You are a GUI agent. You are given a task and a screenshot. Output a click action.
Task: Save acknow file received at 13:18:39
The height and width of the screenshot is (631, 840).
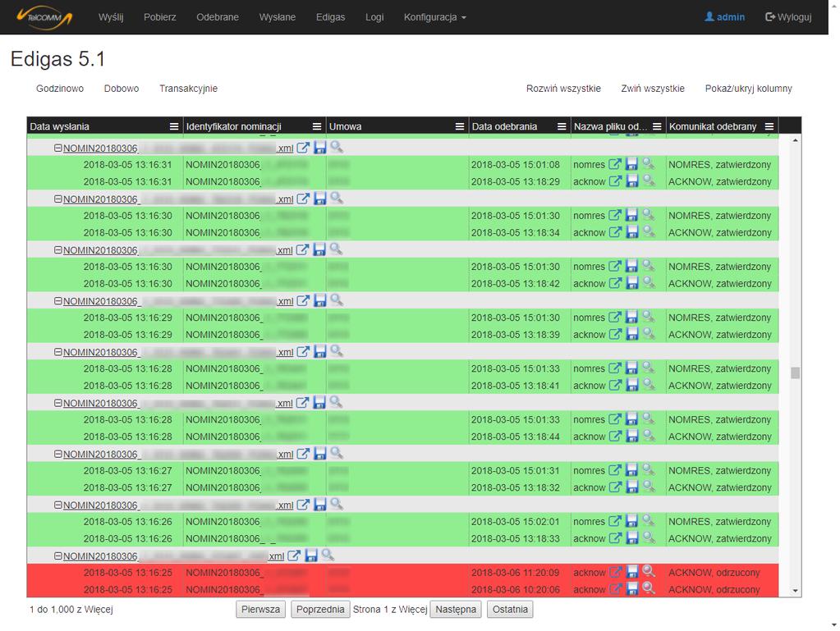(632, 335)
